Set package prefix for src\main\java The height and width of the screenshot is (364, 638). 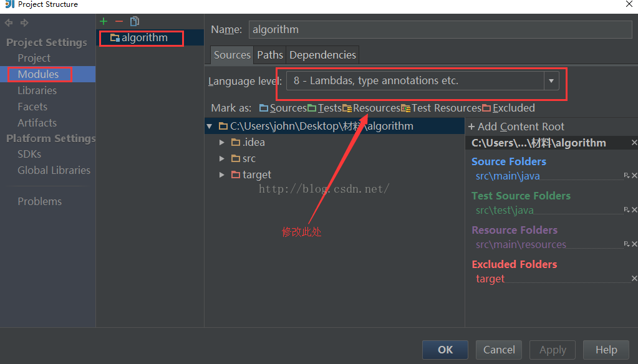[x=627, y=175]
